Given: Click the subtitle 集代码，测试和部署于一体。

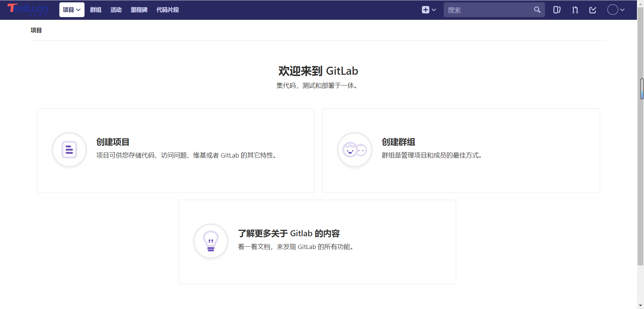Looking at the screenshot, I should pyautogui.click(x=317, y=85).
